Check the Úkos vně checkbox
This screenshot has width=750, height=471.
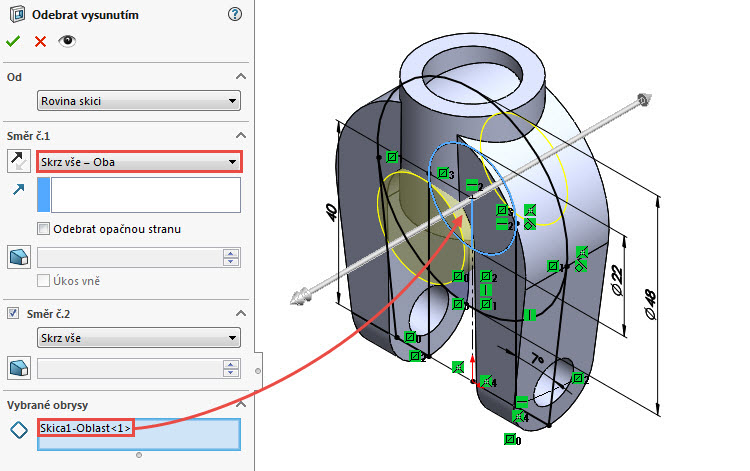click(44, 281)
